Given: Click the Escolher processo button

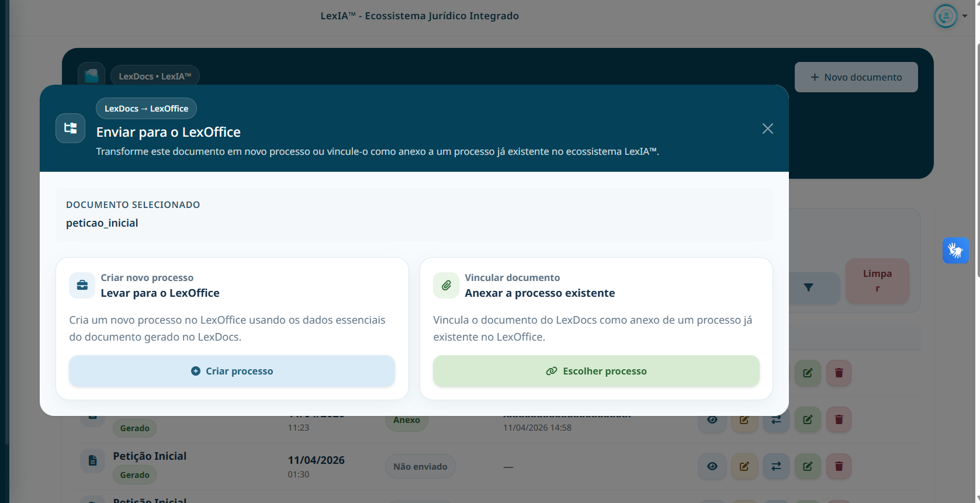Looking at the screenshot, I should point(596,371).
